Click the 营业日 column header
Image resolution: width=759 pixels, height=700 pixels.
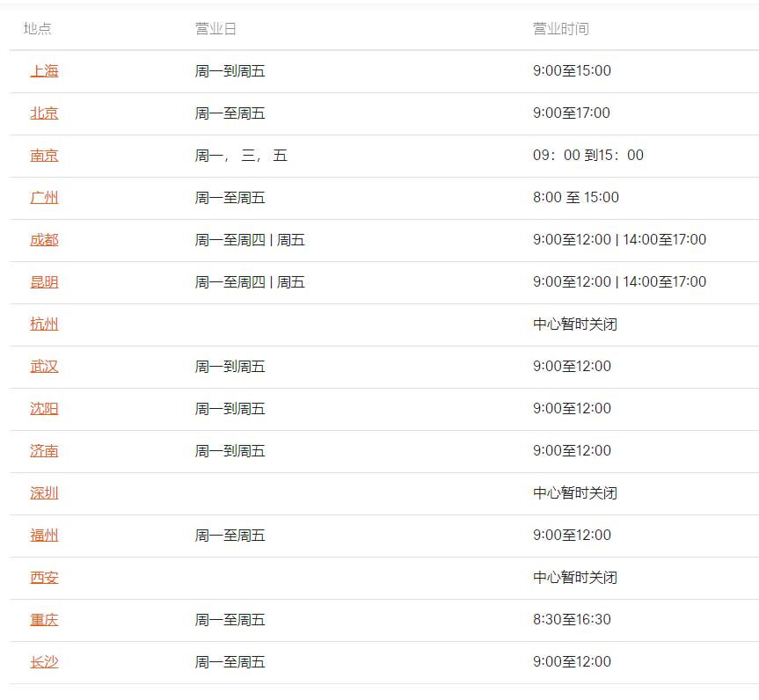click(x=215, y=28)
